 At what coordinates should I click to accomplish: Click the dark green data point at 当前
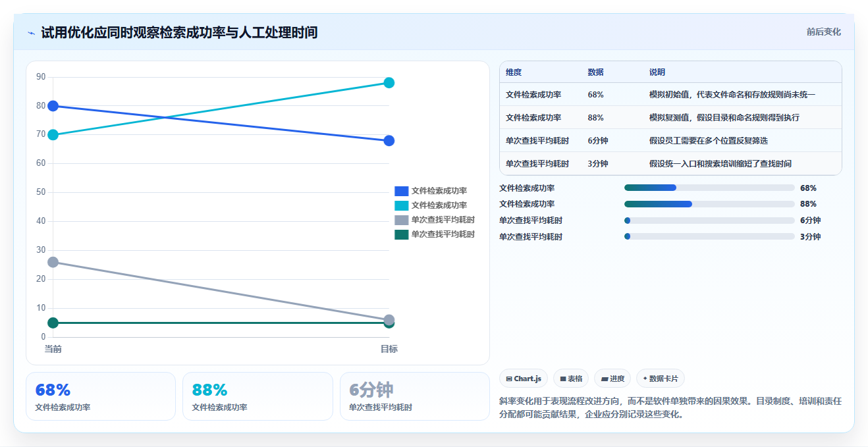[x=53, y=323]
